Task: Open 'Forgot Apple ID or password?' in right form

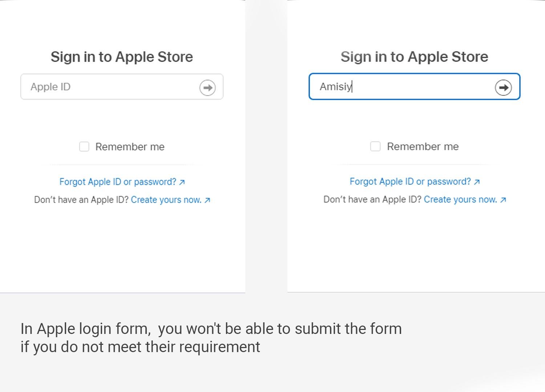Action: pos(415,181)
